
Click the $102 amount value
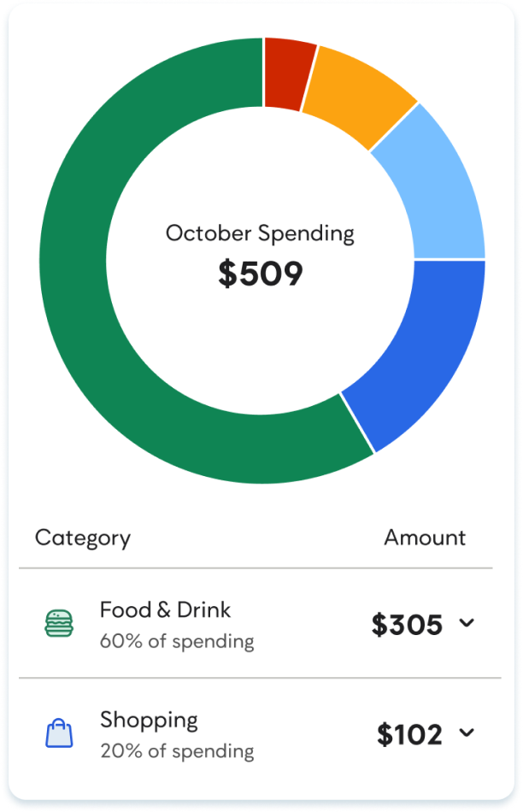[x=409, y=734]
